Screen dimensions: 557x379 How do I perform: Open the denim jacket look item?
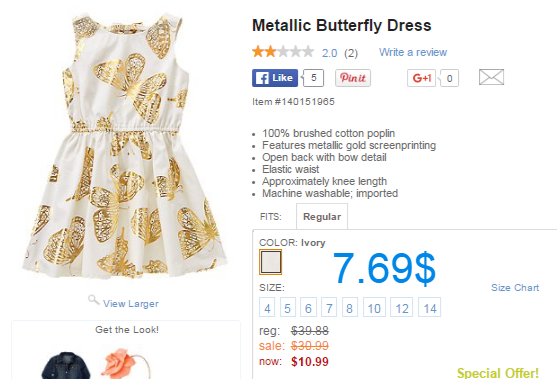(x=66, y=365)
